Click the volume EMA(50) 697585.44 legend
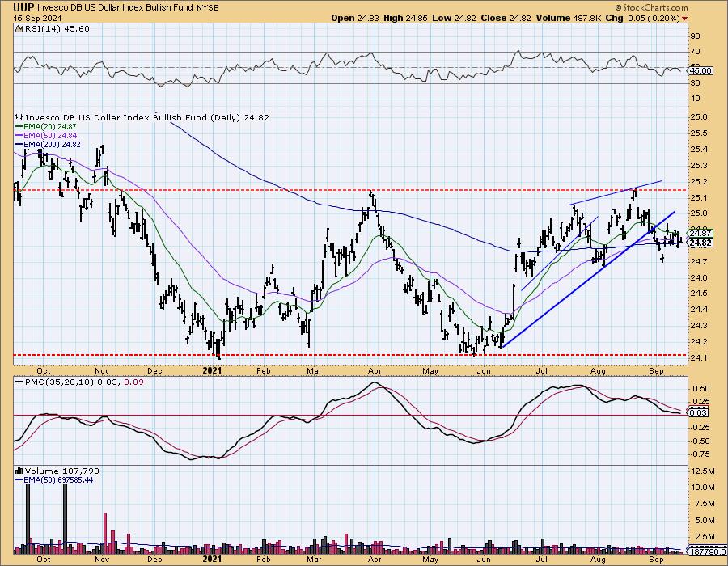The image size is (728, 566). pos(54,479)
